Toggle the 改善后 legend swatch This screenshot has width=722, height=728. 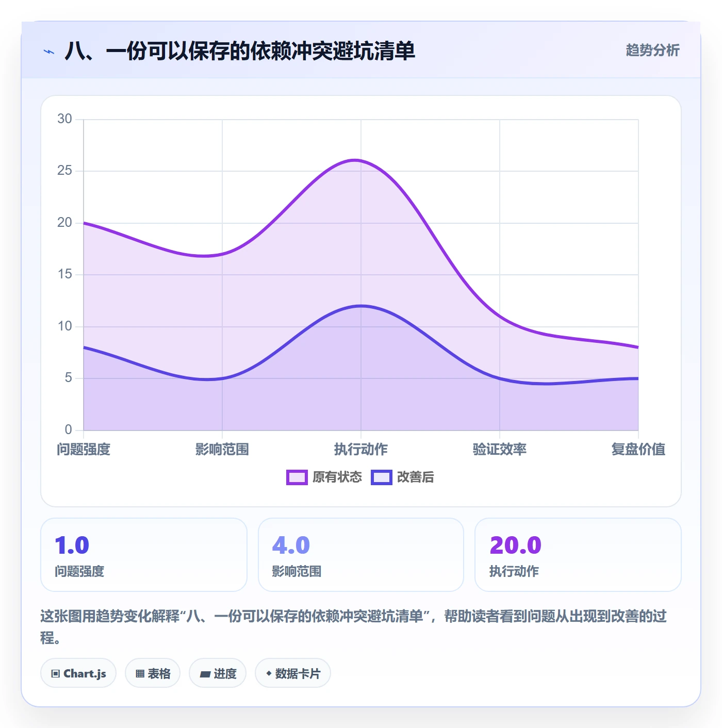click(x=381, y=477)
